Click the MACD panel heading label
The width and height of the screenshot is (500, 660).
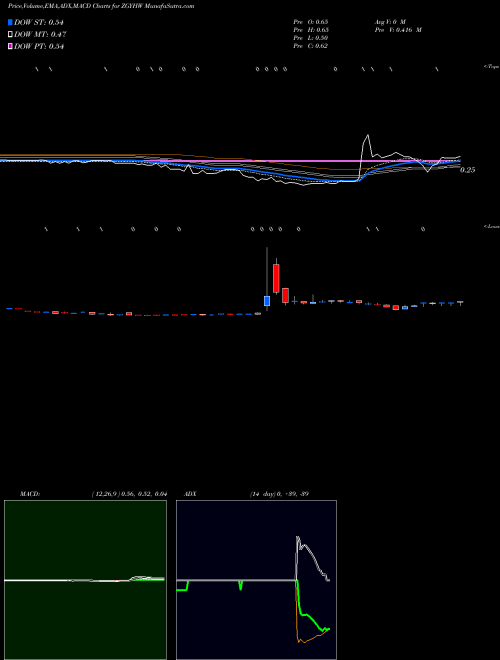click(30, 494)
